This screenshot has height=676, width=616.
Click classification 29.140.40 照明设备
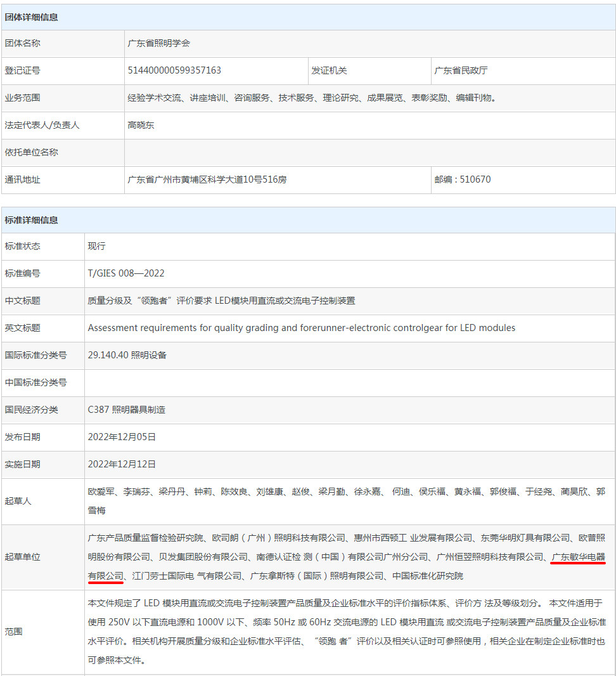coord(127,355)
